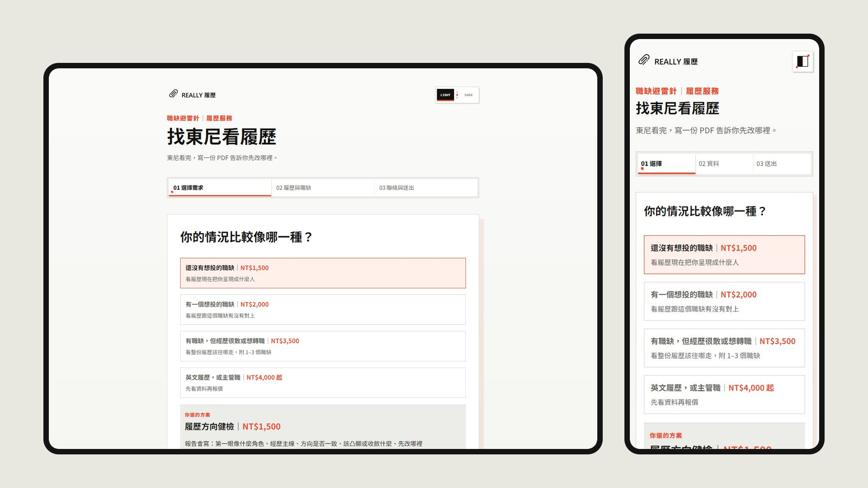Image resolution: width=868 pixels, height=488 pixels.
Task: Click the 找東尼看履歷 heading in the desktop view
Action: [221, 137]
